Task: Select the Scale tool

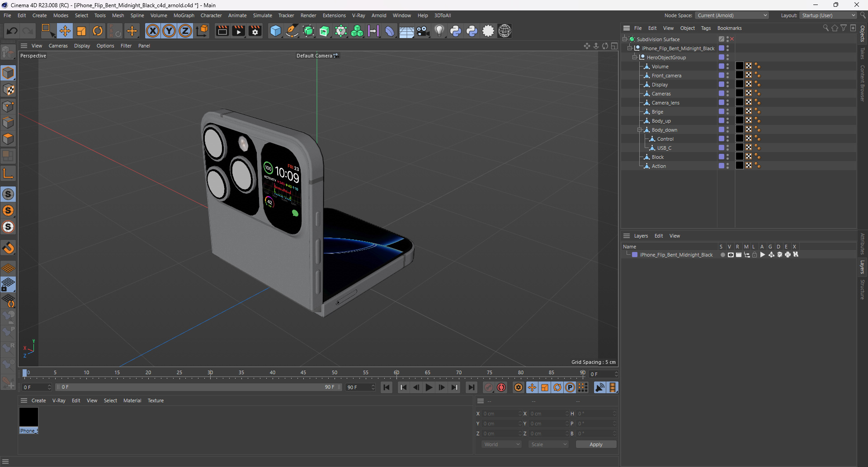Action: click(81, 31)
